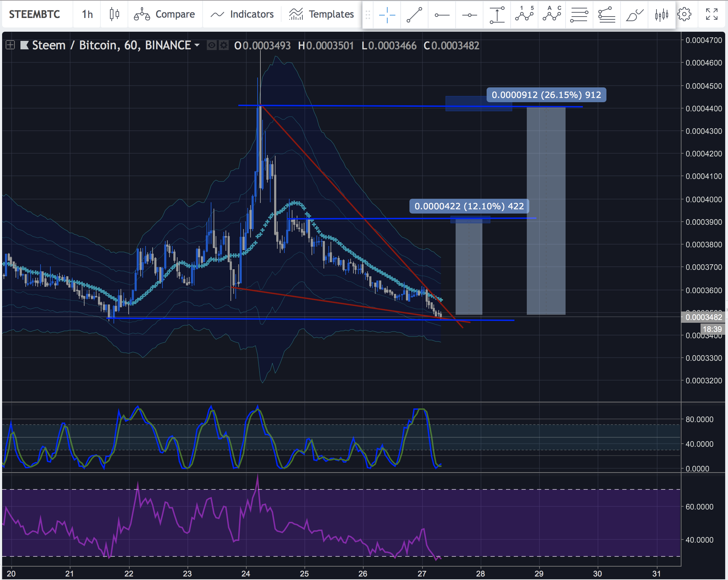Open the 1h timeframe dropdown
The width and height of the screenshot is (728, 580).
[87, 14]
